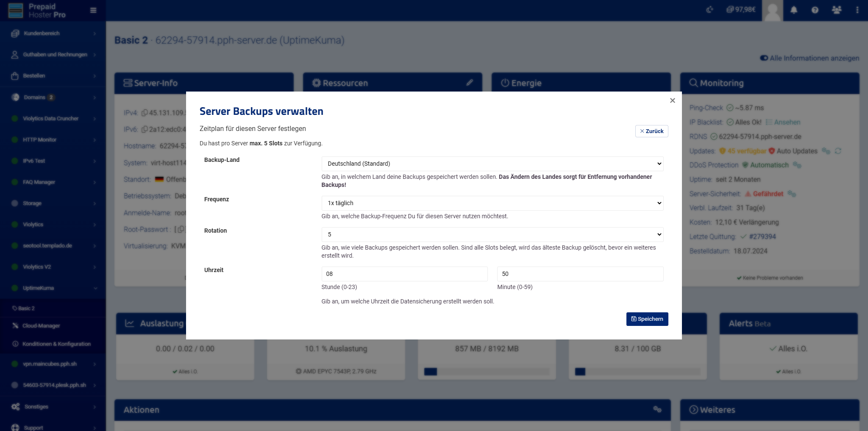
Task: Click DDoS Protection settings gears icon
Action: [x=797, y=165]
